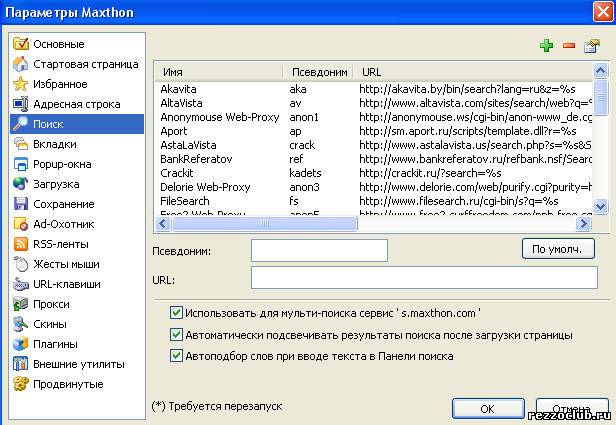This screenshot has height=425, width=616.
Task: Click the vertical scrollbar thumb
Action: tap(600, 97)
